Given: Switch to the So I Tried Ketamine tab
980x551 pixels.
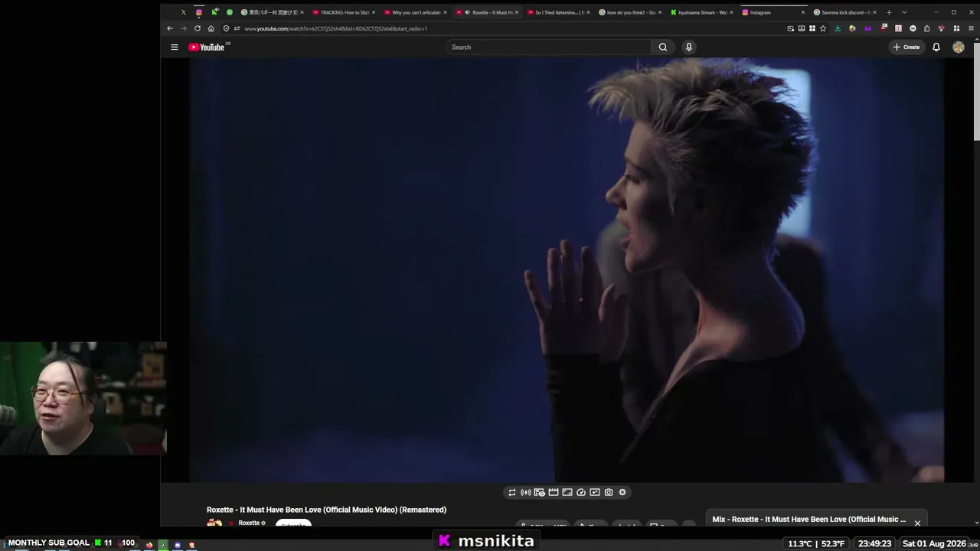Looking at the screenshot, I should pos(559,12).
